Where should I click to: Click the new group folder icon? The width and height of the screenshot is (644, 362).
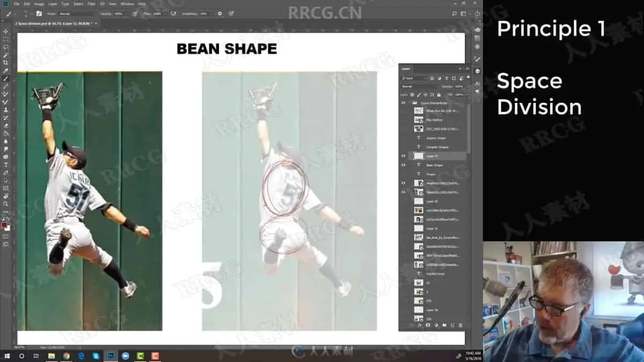tap(444, 325)
